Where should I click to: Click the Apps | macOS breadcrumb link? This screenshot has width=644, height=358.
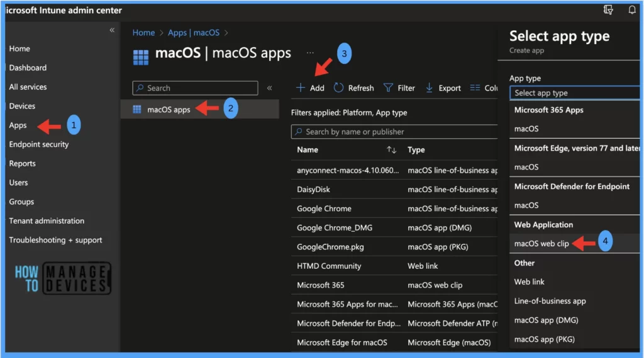click(x=194, y=33)
